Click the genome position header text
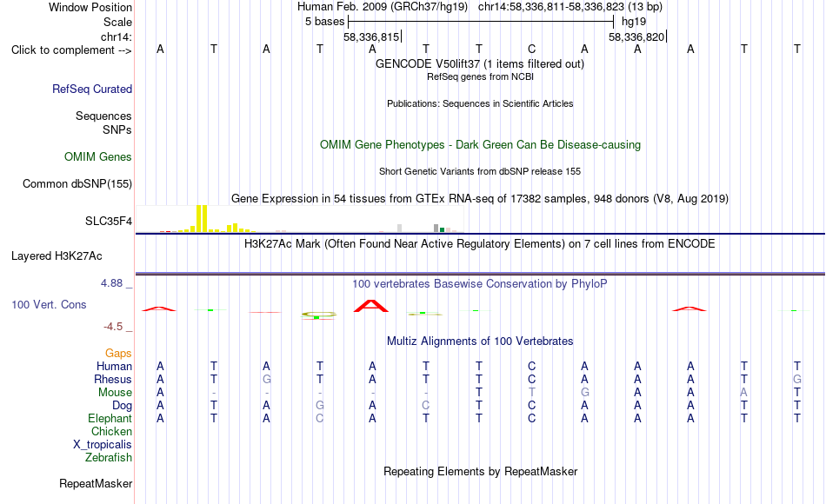 pos(480,7)
